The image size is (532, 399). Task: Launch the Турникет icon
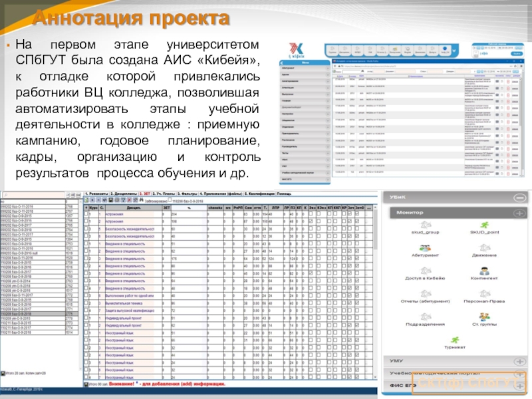pos(455,340)
